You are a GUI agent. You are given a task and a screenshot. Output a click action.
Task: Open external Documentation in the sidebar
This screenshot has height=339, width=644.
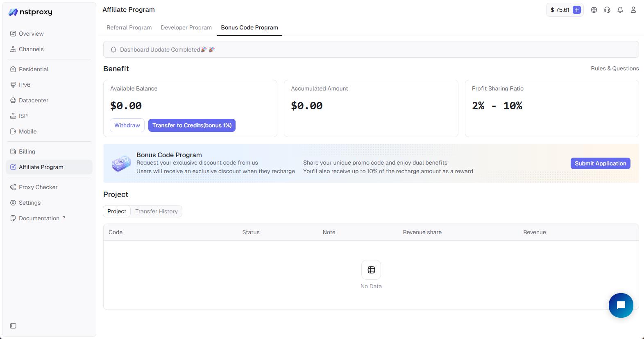pyautogui.click(x=39, y=218)
